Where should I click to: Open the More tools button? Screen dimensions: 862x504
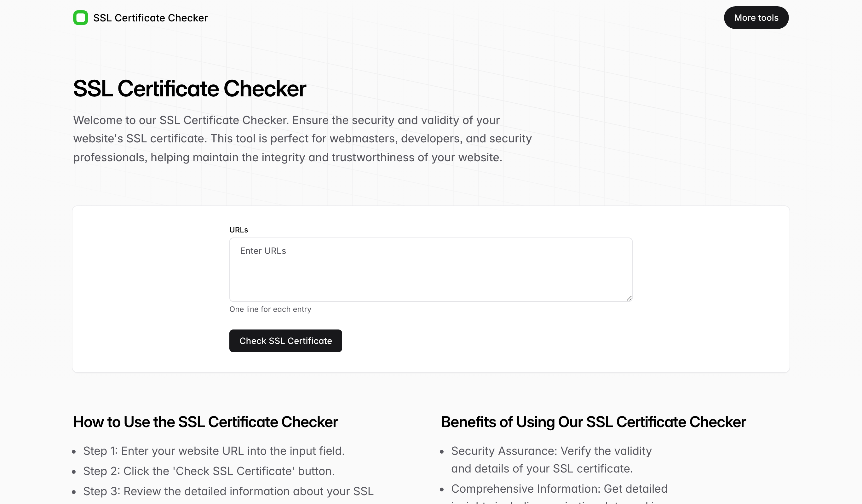pos(756,18)
